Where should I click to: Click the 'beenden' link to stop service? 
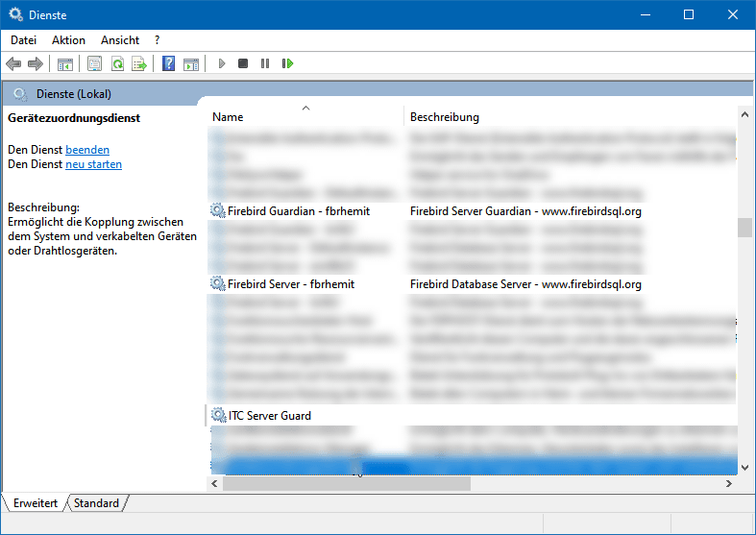pos(87,150)
